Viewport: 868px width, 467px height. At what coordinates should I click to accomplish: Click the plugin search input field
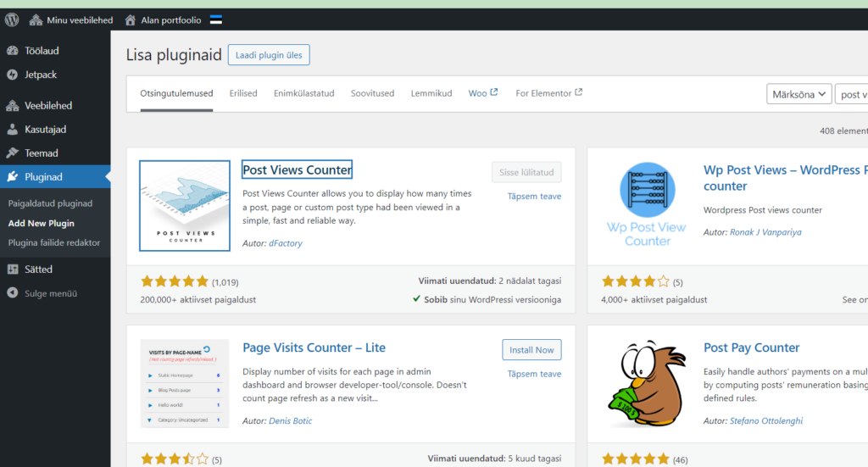click(851, 95)
